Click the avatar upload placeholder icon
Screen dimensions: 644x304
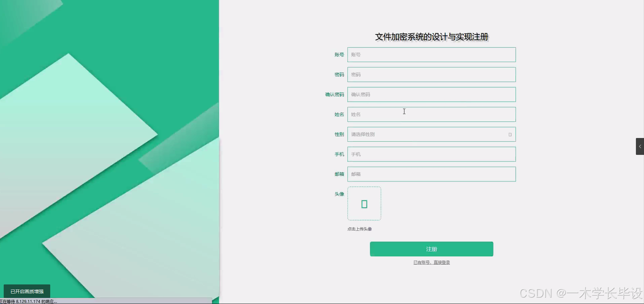[364, 203]
